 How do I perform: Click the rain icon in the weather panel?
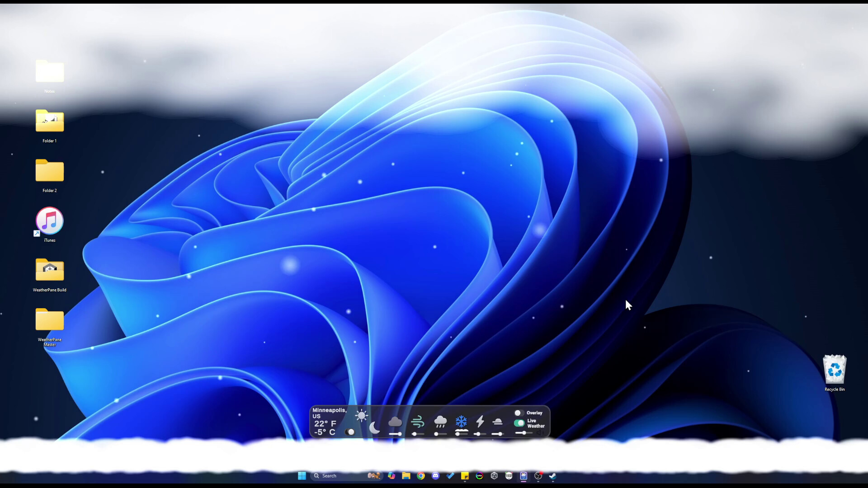pyautogui.click(x=441, y=422)
